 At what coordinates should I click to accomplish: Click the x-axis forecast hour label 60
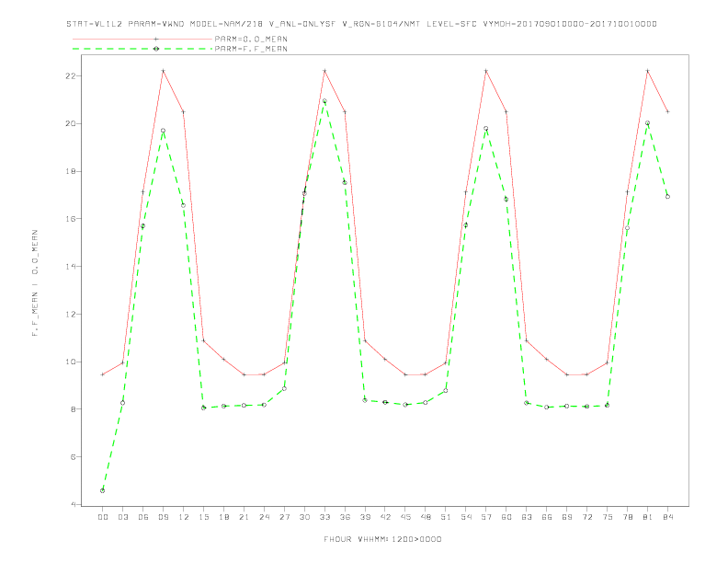pyautogui.click(x=506, y=517)
